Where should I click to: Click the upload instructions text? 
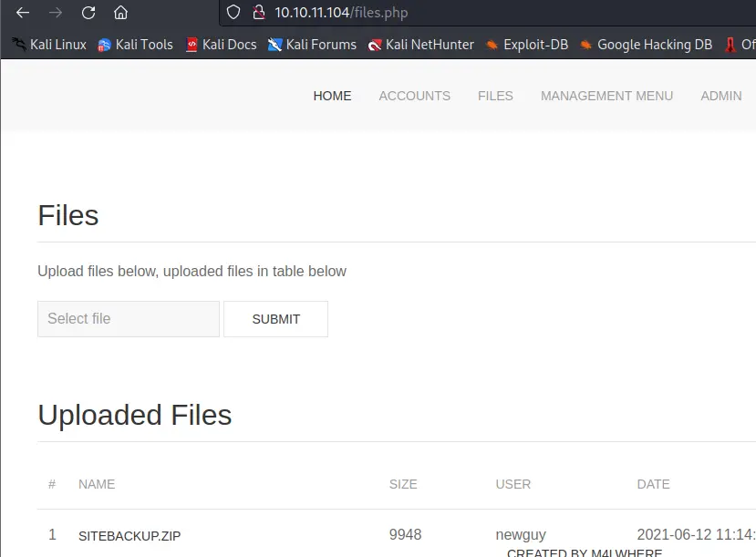tap(192, 272)
